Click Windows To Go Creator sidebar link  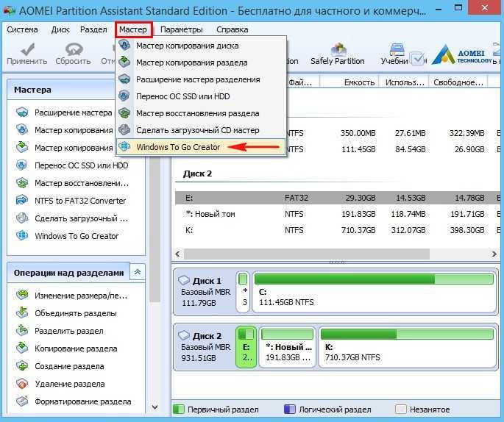[77, 236]
